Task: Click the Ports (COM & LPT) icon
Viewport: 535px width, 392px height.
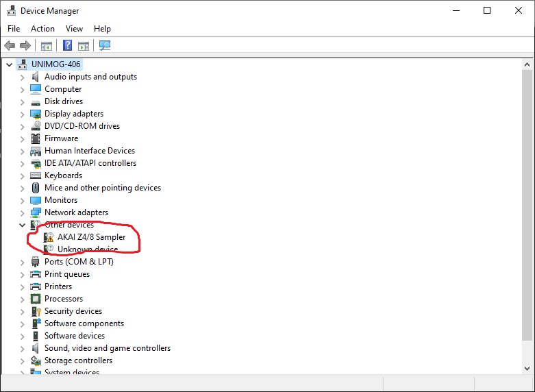Action: pos(36,262)
